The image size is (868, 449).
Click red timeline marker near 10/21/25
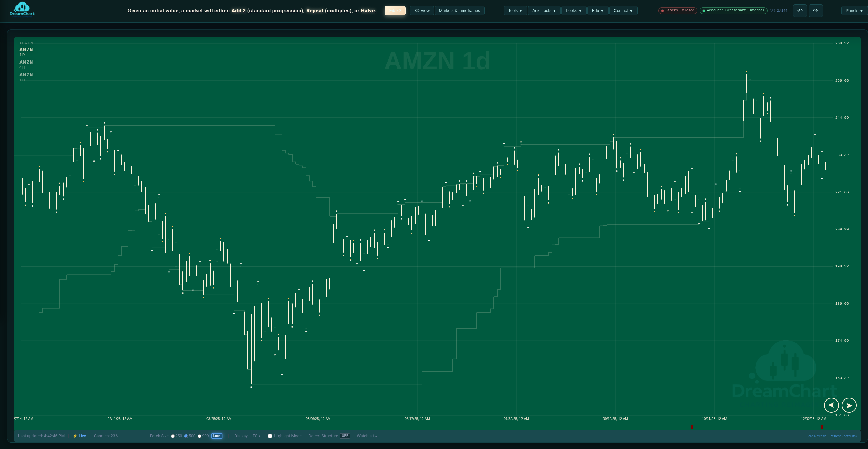[x=692, y=427]
